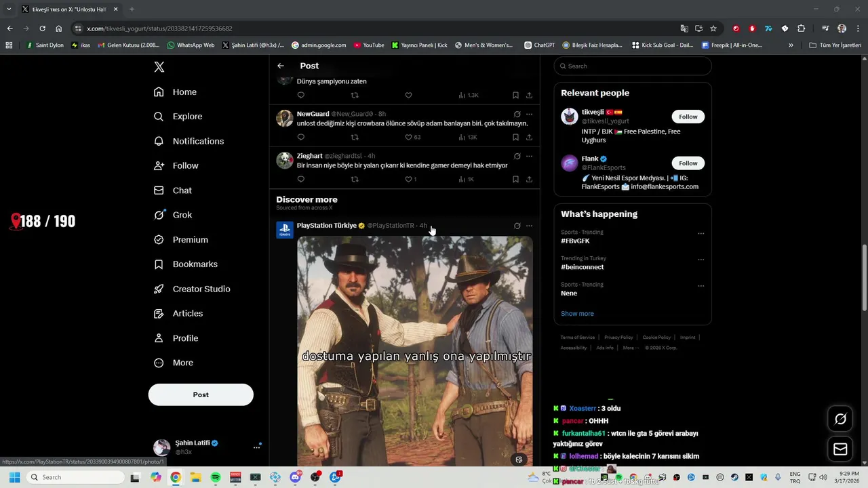Open floating messages envelope button

[840, 449]
